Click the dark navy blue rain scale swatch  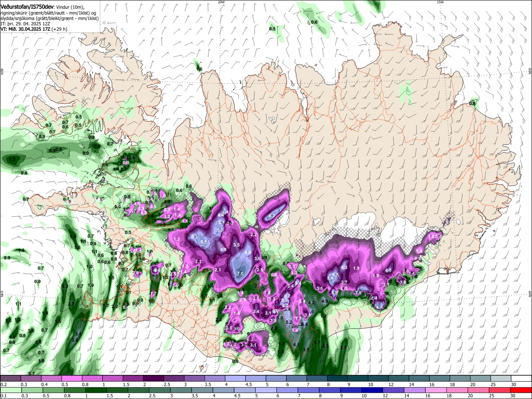click(x=371, y=390)
